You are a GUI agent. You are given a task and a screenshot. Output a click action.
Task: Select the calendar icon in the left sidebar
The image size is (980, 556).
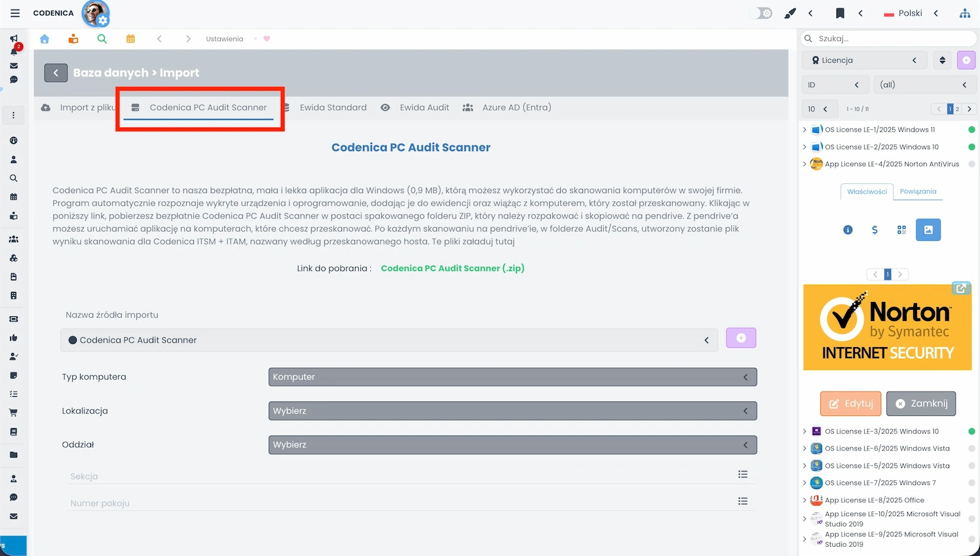click(12, 197)
